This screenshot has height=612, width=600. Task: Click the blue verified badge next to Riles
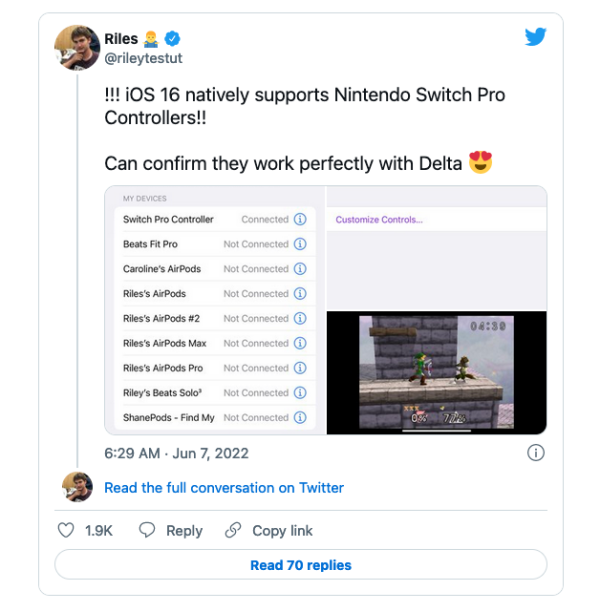click(x=172, y=39)
